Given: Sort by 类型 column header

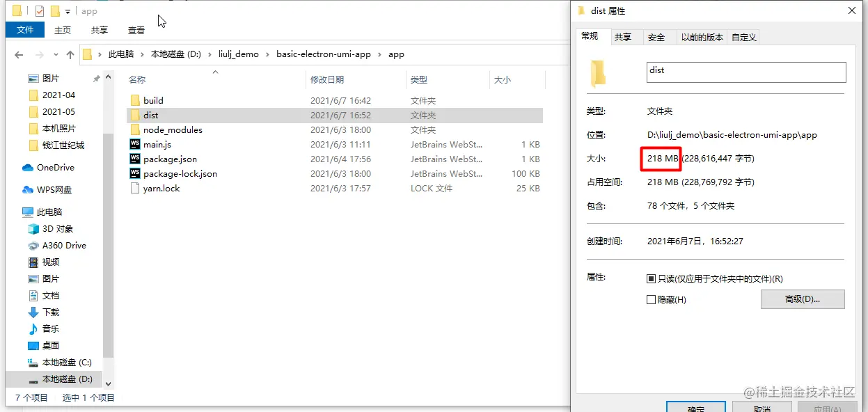Looking at the screenshot, I should pos(419,80).
